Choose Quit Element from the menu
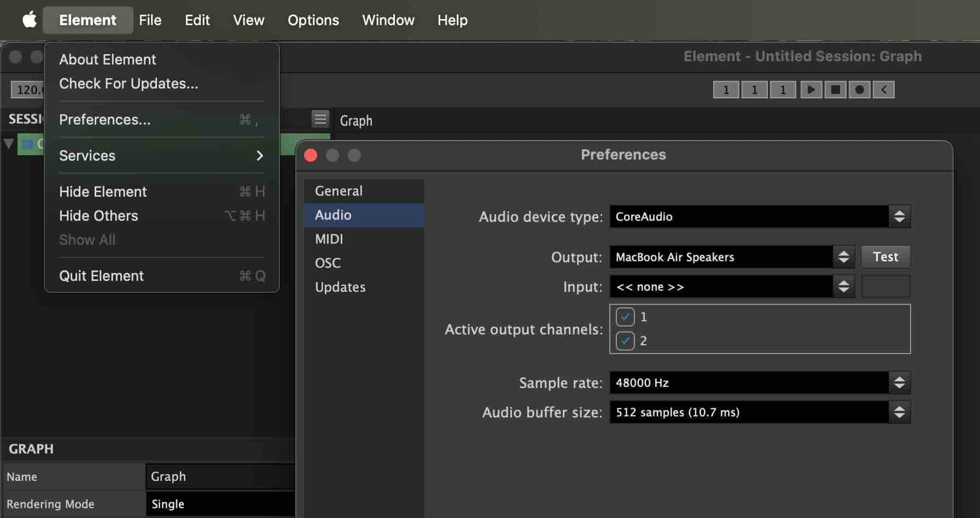980x518 pixels. tap(102, 276)
